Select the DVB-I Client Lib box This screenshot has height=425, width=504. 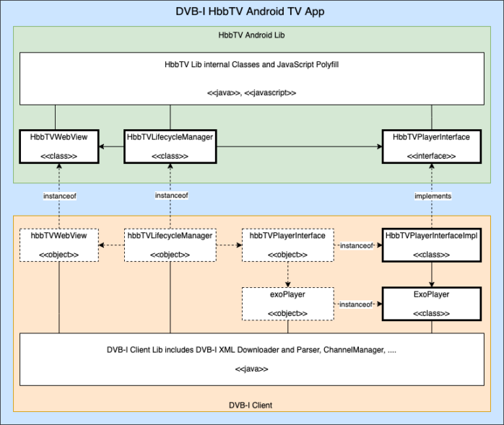coord(251,359)
